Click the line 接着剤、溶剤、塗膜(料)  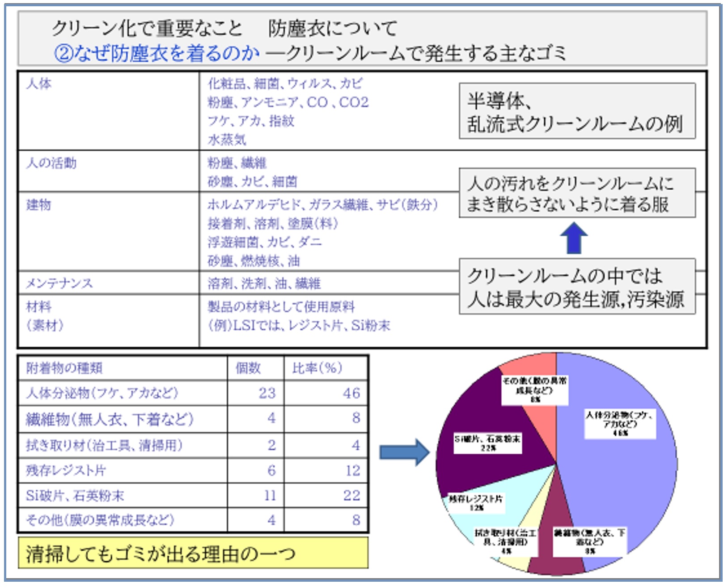(x=273, y=223)
